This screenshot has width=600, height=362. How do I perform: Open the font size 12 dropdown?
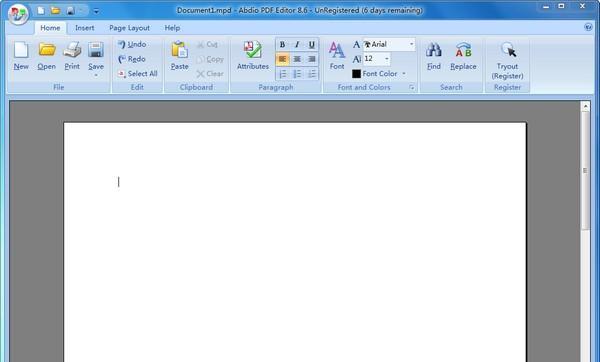[387, 59]
